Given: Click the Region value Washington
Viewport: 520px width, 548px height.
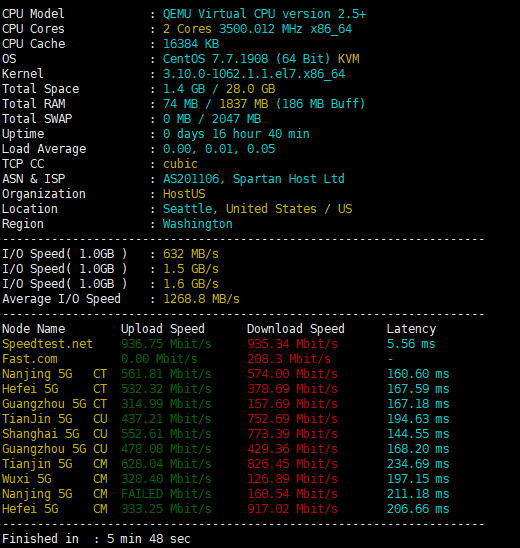Looking at the screenshot, I should pos(198,224).
